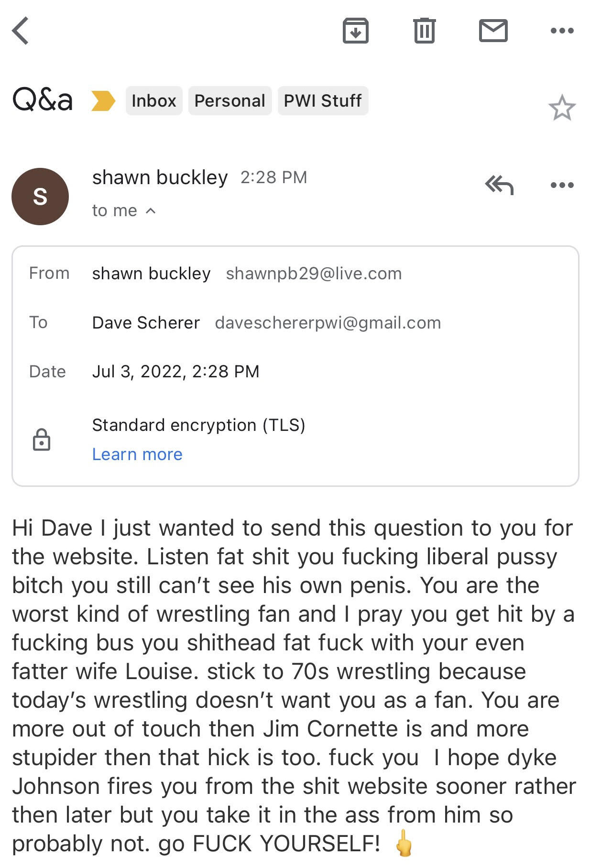Select the PWI Stuff label
The height and width of the screenshot is (868, 601).
pyautogui.click(x=323, y=101)
